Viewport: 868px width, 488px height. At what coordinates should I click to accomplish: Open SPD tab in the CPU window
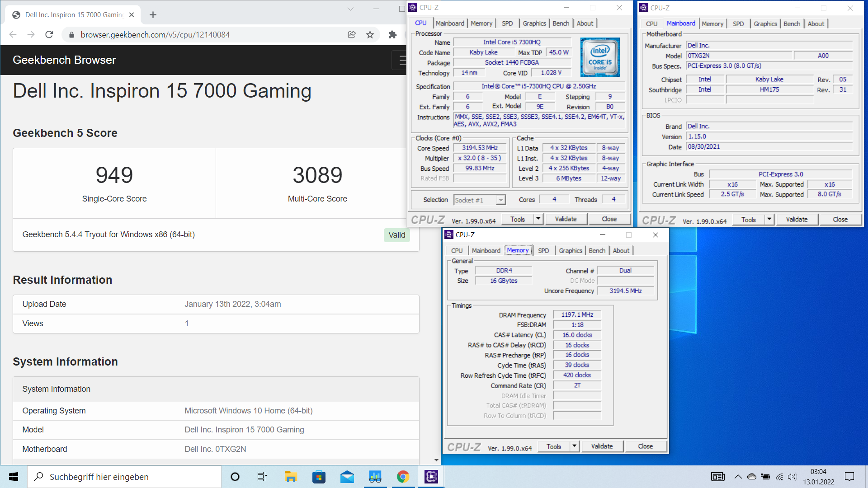point(507,23)
